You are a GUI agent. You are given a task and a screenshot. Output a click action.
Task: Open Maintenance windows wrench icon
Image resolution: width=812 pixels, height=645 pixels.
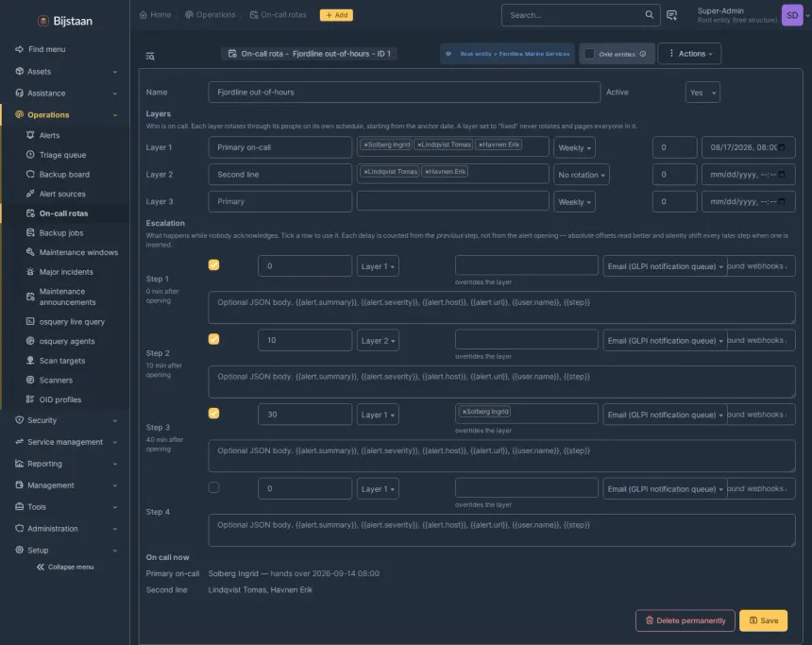coord(30,252)
